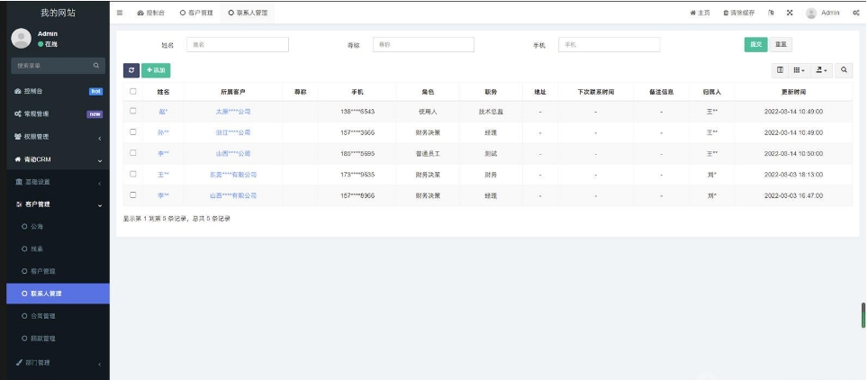Focus the 尊称 search input

[423, 45]
